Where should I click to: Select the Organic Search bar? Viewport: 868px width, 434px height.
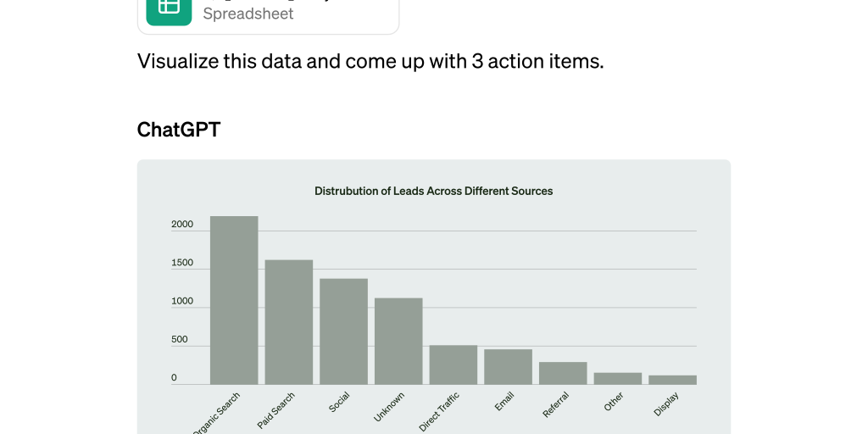pyautogui.click(x=234, y=300)
